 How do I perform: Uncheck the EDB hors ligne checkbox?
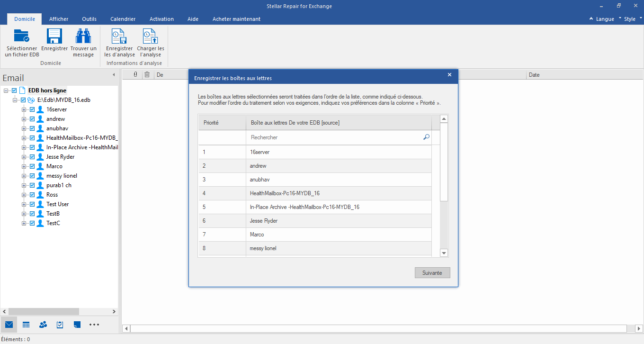[x=14, y=91]
